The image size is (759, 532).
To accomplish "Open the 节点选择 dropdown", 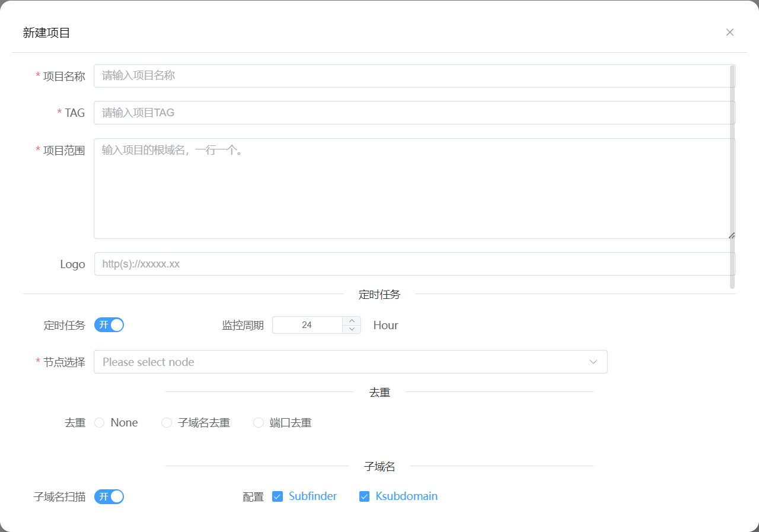I will pyautogui.click(x=350, y=362).
